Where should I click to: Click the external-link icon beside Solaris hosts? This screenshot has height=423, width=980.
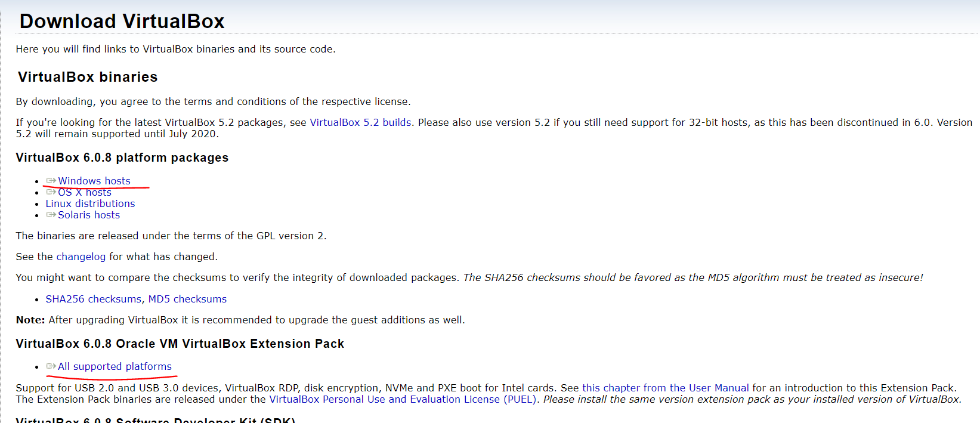pos(51,215)
